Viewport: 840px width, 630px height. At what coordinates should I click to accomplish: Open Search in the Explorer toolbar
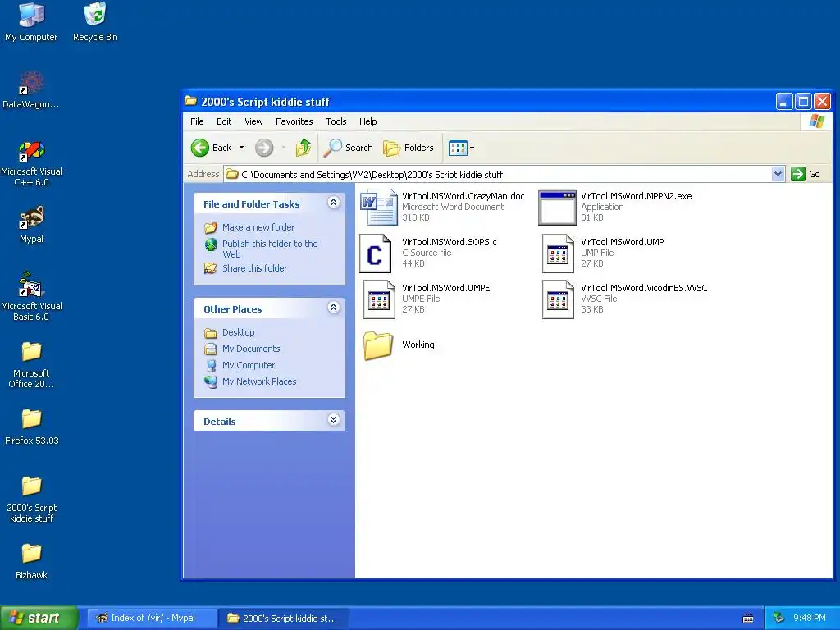(349, 148)
